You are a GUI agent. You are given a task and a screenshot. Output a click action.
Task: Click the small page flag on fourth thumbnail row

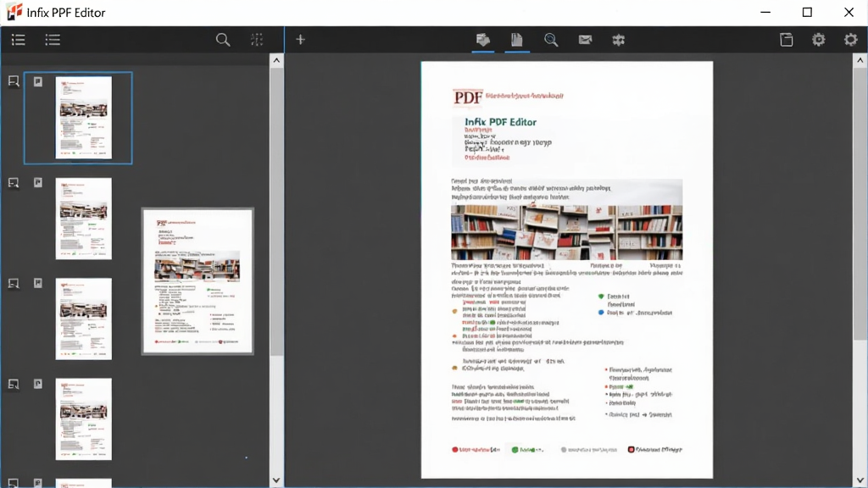[37, 384]
